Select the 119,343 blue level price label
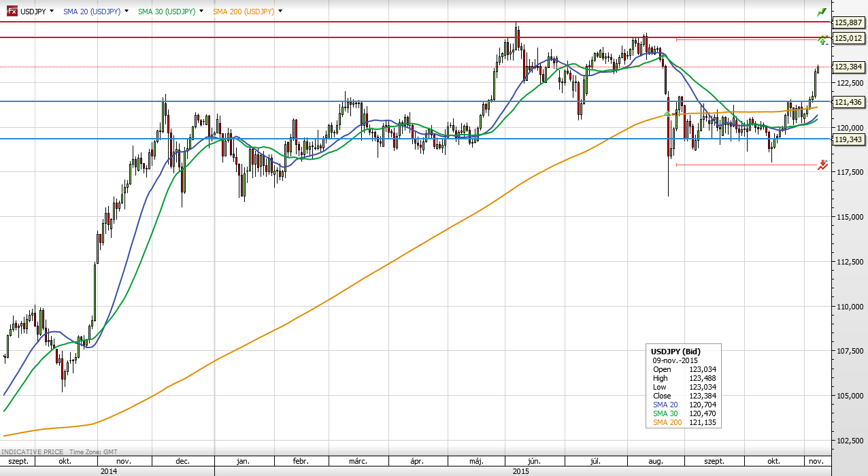The image size is (868, 476). pos(848,139)
